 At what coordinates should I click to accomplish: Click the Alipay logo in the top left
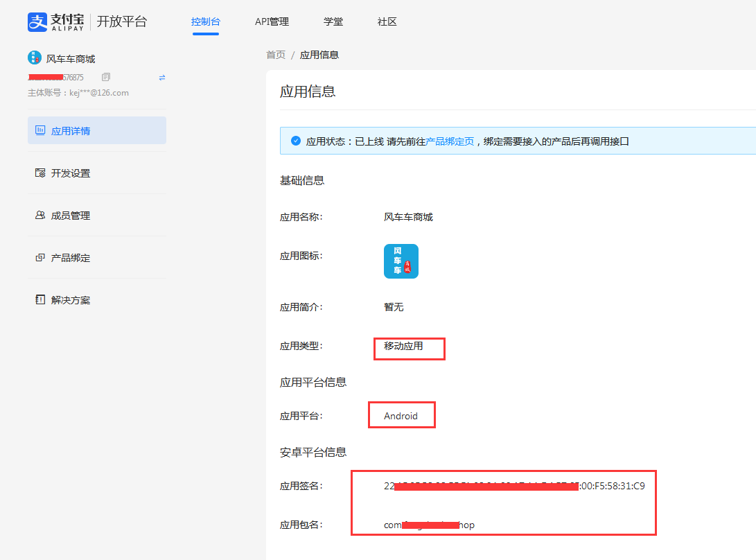pyautogui.click(x=35, y=21)
